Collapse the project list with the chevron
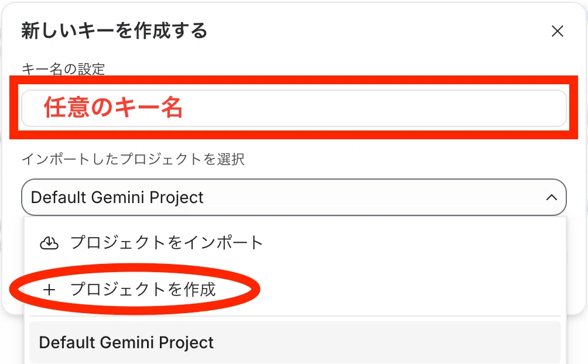 551,197
